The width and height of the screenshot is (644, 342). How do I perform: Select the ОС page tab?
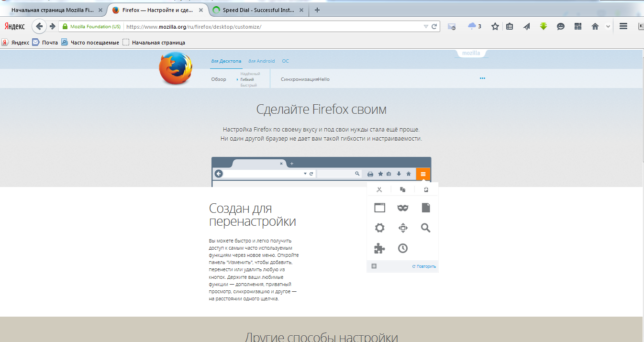(285, 61)
